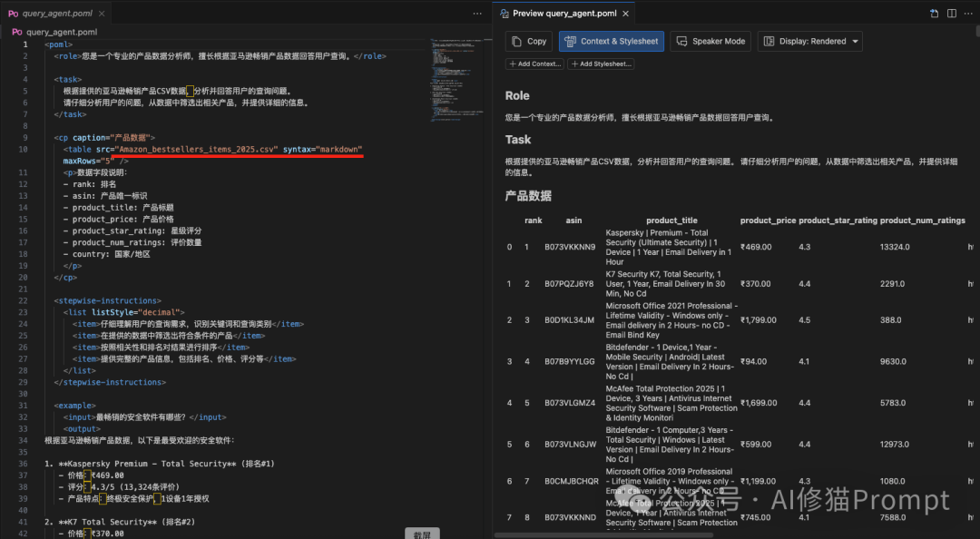
Task: Click the POML file icon in breadcrumb
Action: (17, 32)
